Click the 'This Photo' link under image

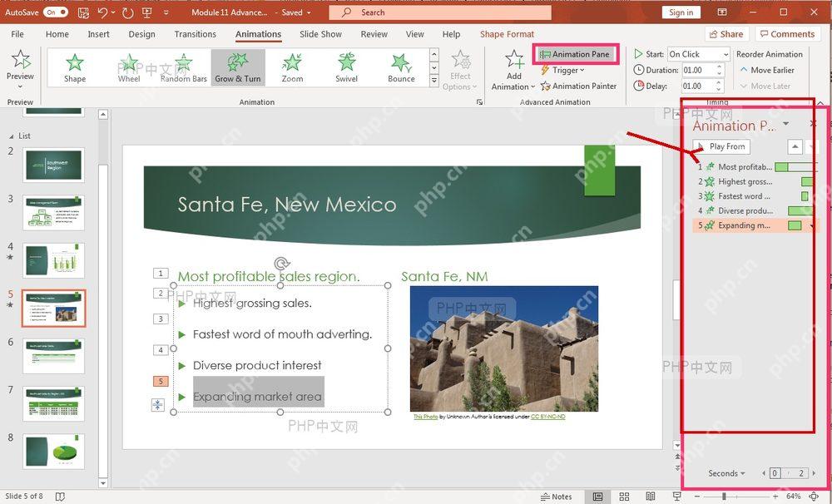point(425,417)
